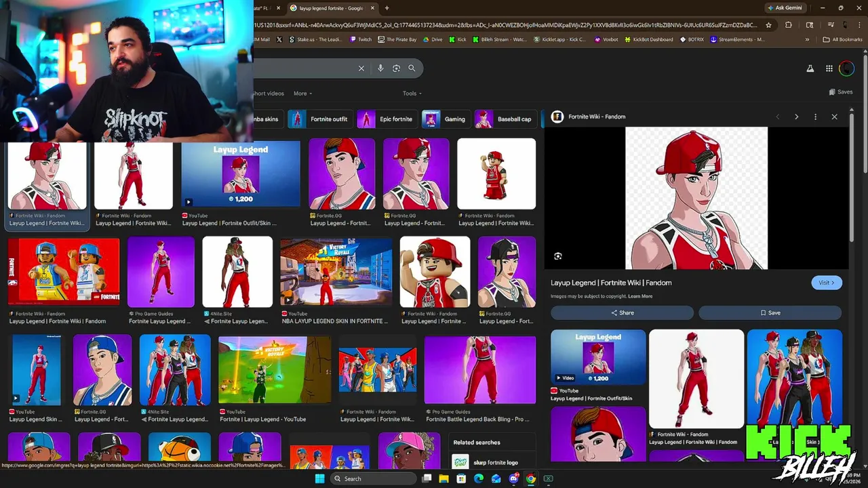
Task: Open the StreamElements bookmark
Action: [x=737, y=39]
